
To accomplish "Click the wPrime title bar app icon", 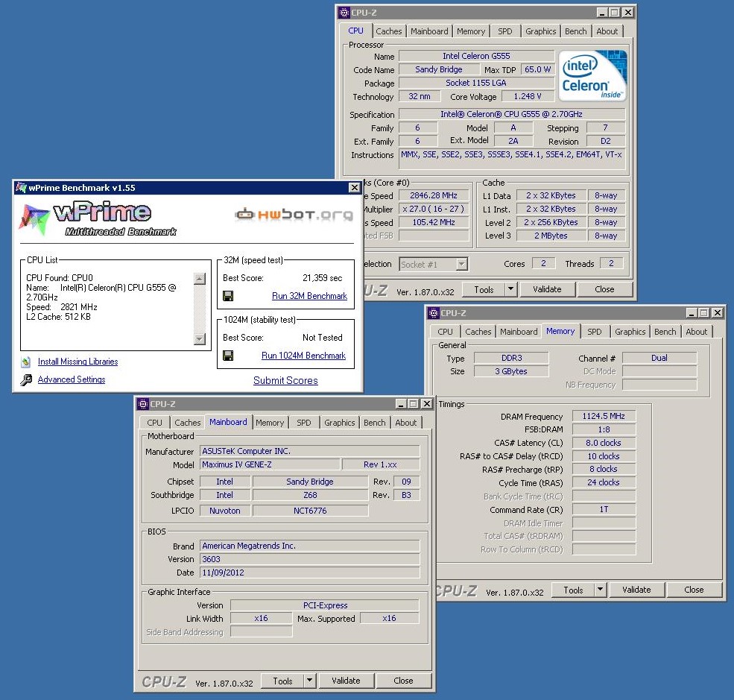I will click(21, 188).
